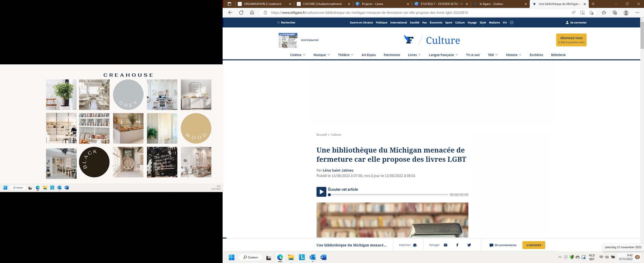The width and height of the screenshot is (644, 263).
Task: Click the S'ABONNER button in bottom bar
Action: click(534, 245)
